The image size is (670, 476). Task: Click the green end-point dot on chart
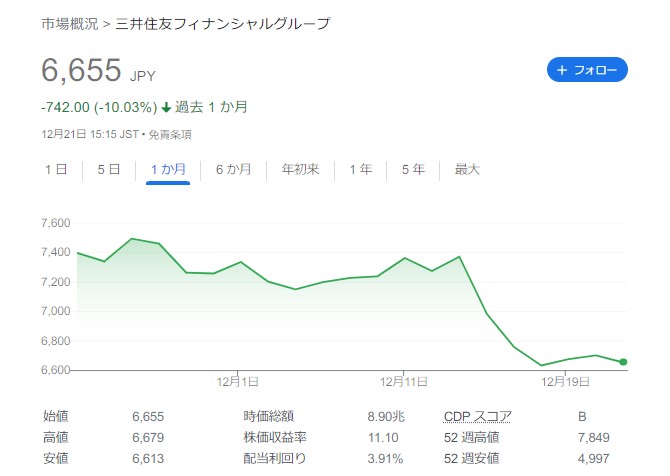click(x=623, y=362)
